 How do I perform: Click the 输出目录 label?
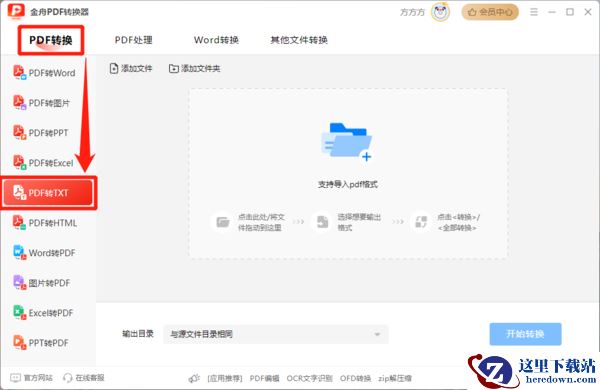click(138, 334)
